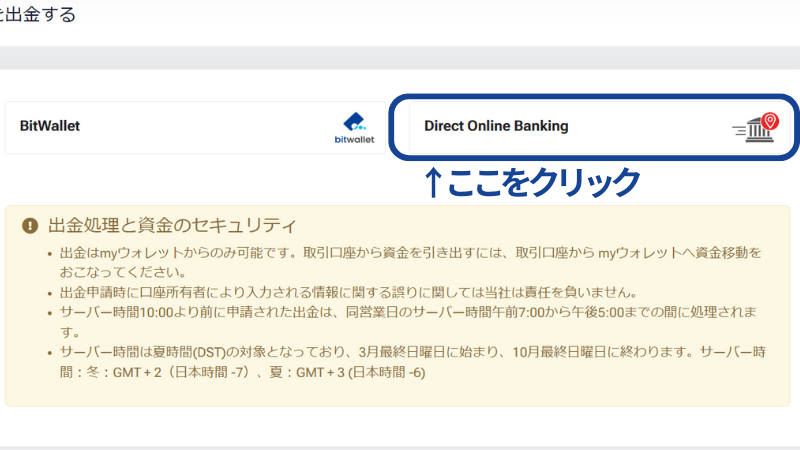Click the bitwallet logo icon
Image resolution: width=800 pixels, height=450 pixels.
(x=354, y=122)
